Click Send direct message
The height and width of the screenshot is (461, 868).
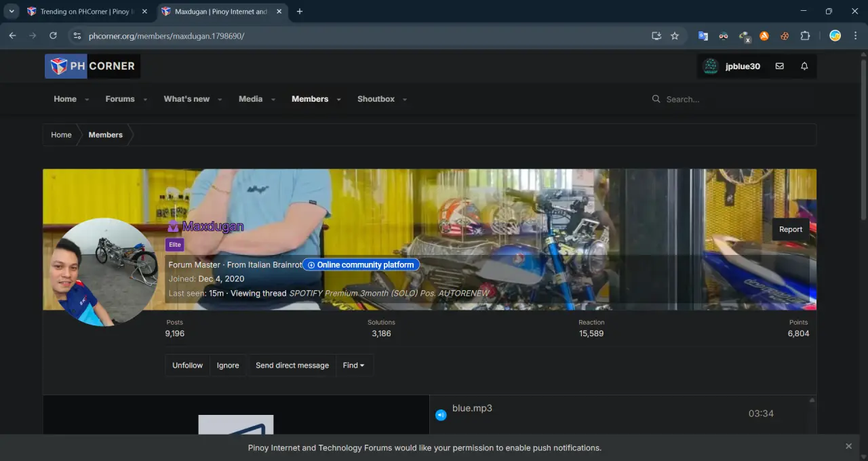tap(292, 365)
